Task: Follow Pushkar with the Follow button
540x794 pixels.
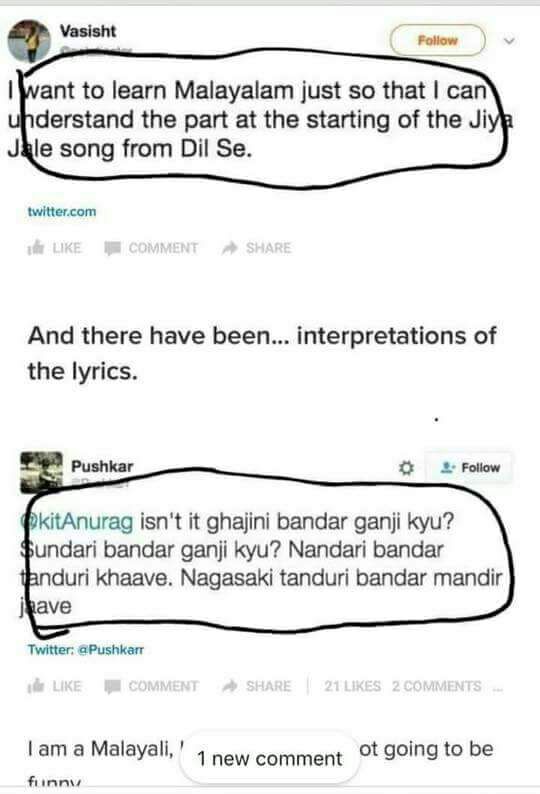Action: click(x=470, y=467)
